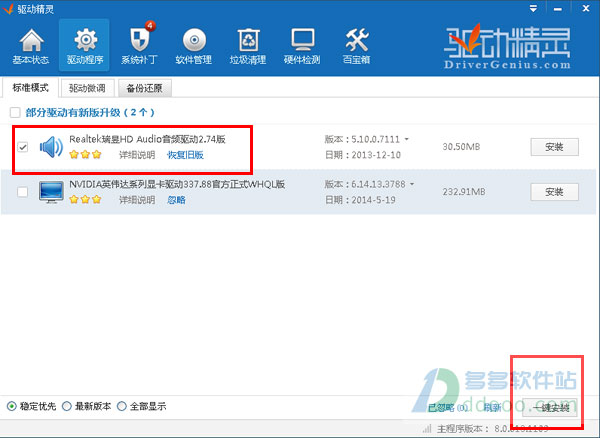Screen dimensions: 600x438
Task: Click the title bar dropdown menu icon
Action: (533, 8)
